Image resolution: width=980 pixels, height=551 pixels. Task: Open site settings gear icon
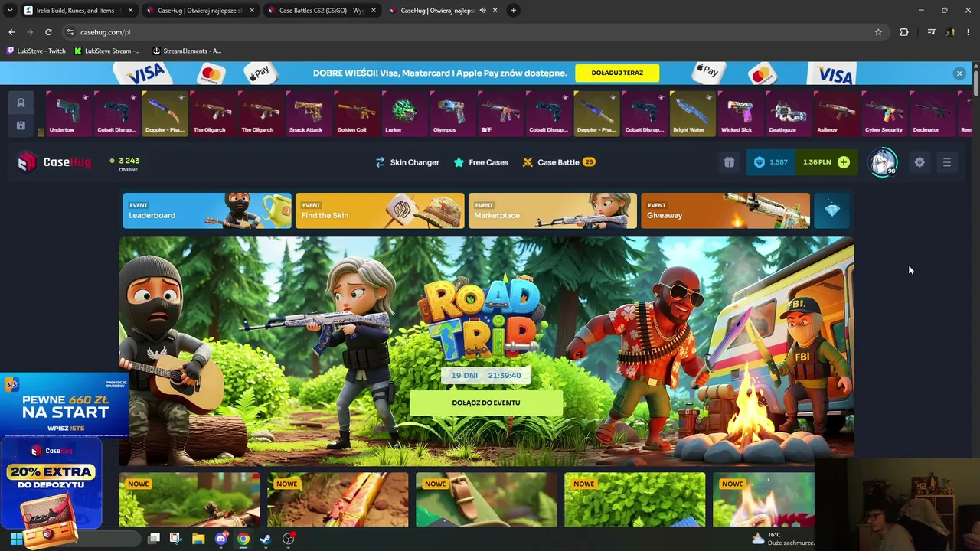[920, 162]
